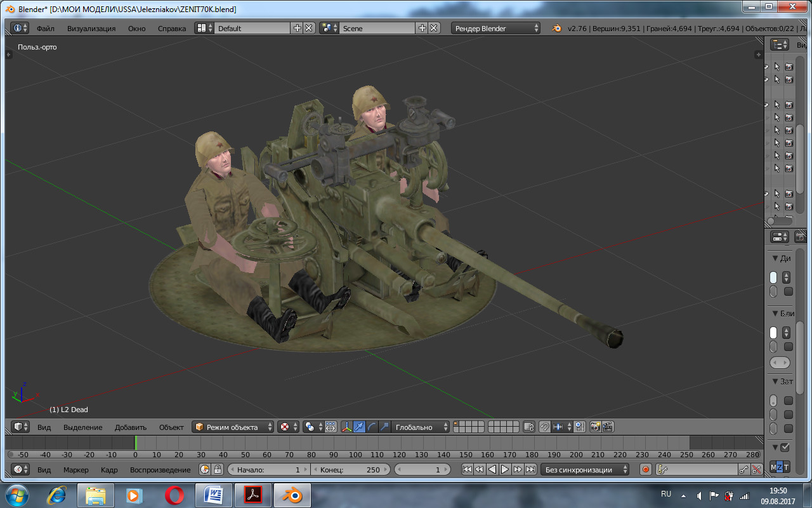812x508 pixels.
Task: Open Word from the Windows taskbar
Action: pos(214,495)
